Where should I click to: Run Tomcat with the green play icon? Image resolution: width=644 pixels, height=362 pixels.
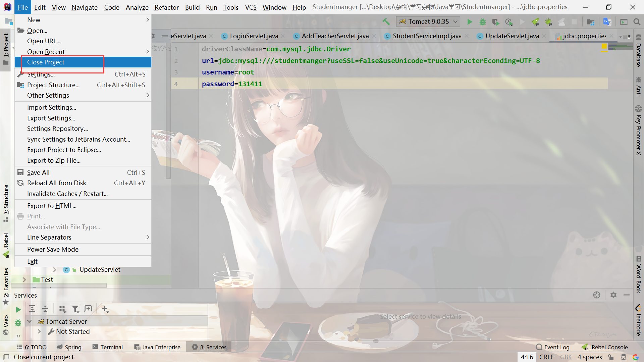click(470, 22)
